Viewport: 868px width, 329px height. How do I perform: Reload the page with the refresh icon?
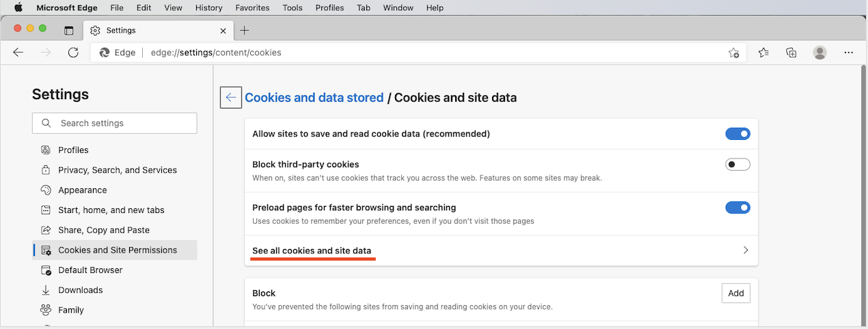tap(73, 53)
